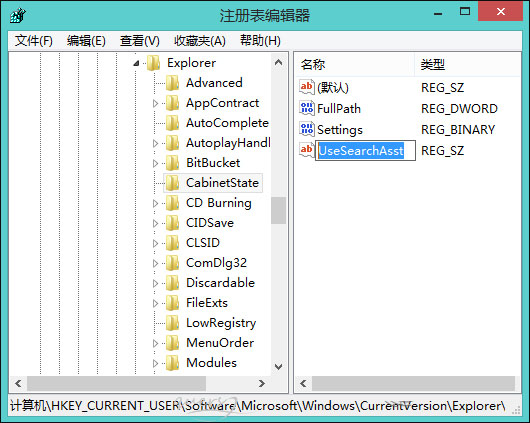Image resolution: width=530 pixels, height=423 pixels.
Task: Click the AutoComplete folder icon
Action: [x=172, y=123]
